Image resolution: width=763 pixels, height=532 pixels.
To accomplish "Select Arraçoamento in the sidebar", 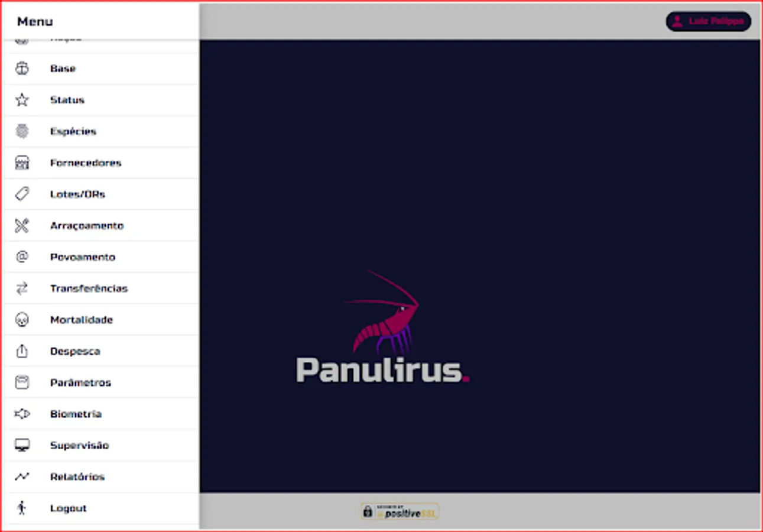I will point(87,226).
